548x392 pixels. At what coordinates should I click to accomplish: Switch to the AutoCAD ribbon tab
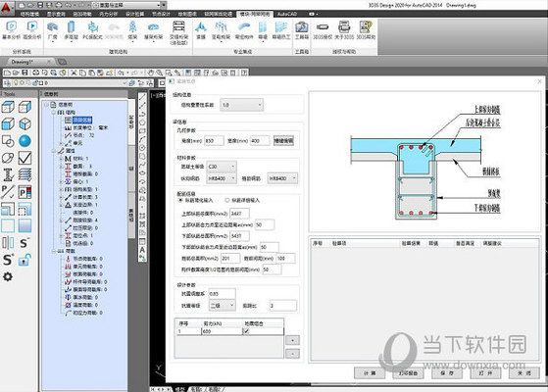(x=287, y=14)
